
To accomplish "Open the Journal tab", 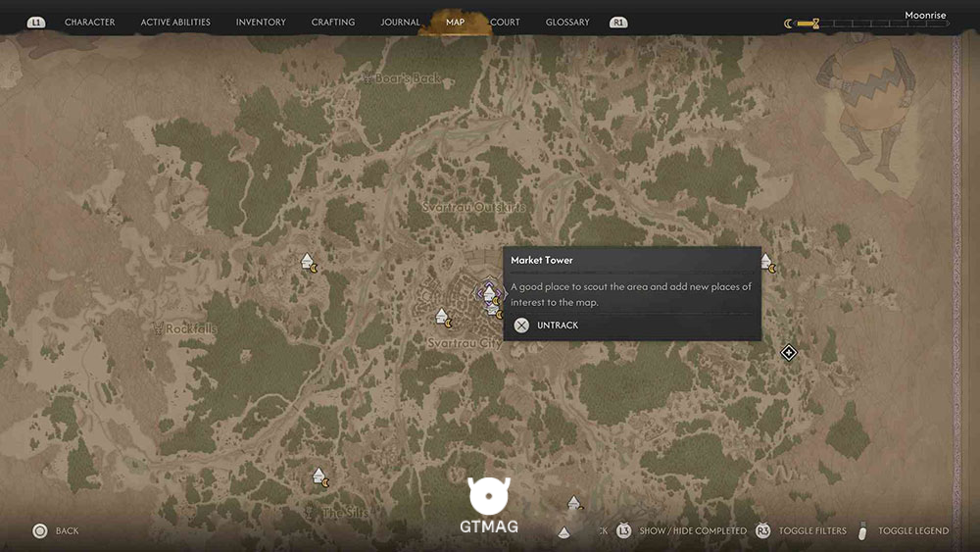I will point(400,22).
